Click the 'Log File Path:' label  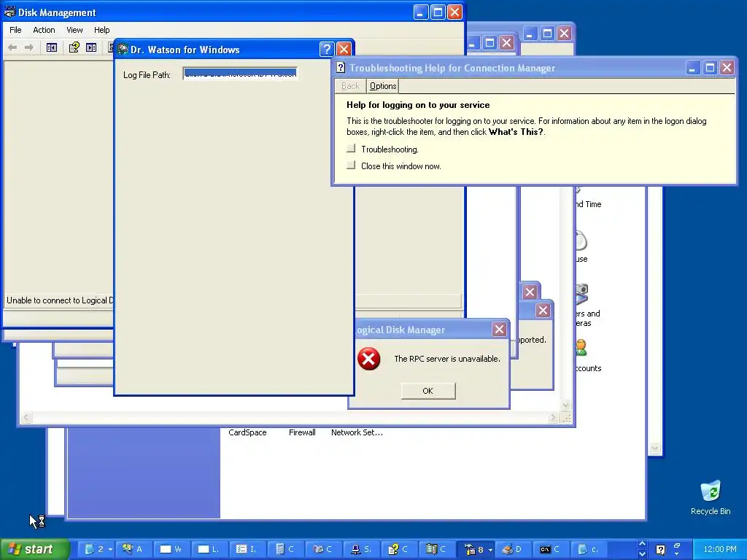(147, 75)
